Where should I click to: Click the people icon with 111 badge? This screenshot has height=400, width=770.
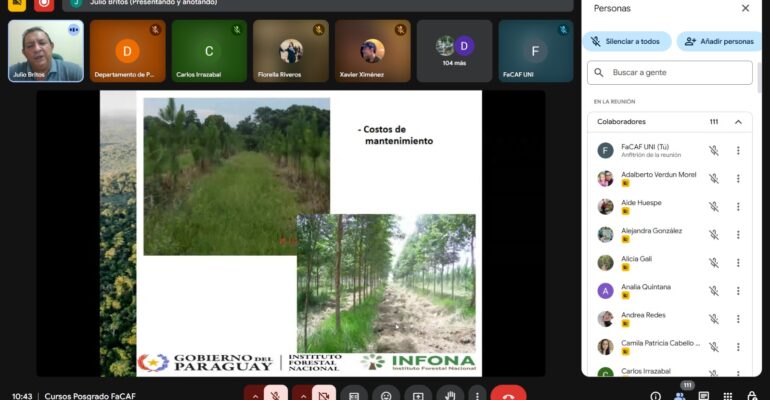[680, 395]
